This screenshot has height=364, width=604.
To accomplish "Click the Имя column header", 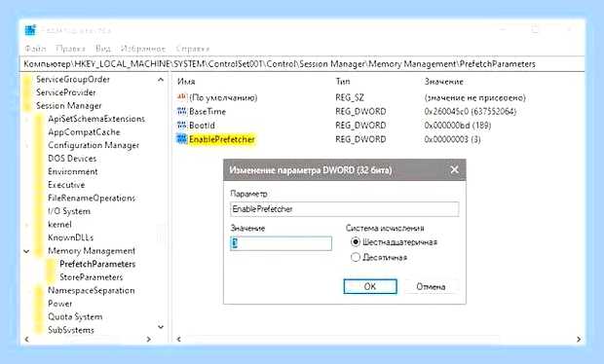I will (x=186, y=82).
